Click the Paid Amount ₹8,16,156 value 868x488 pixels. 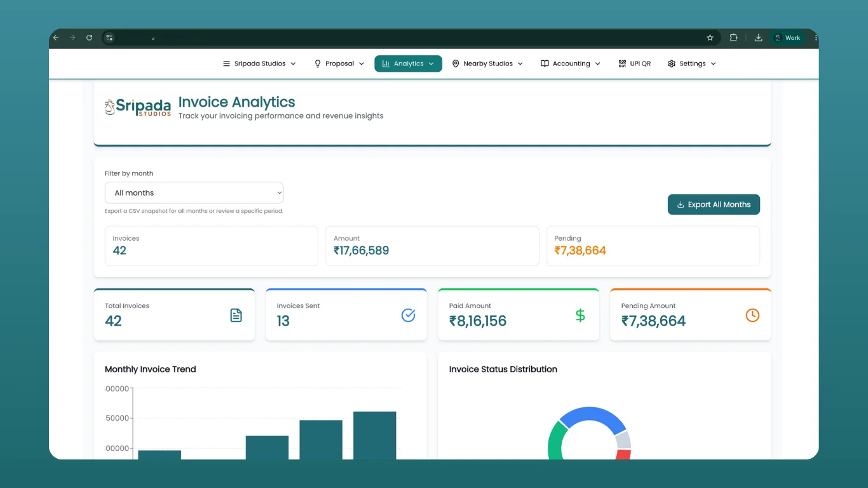point(478,321)
